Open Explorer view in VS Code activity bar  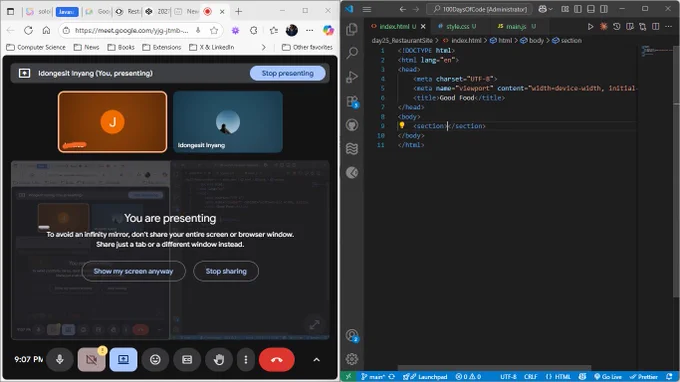pos(352,29)
